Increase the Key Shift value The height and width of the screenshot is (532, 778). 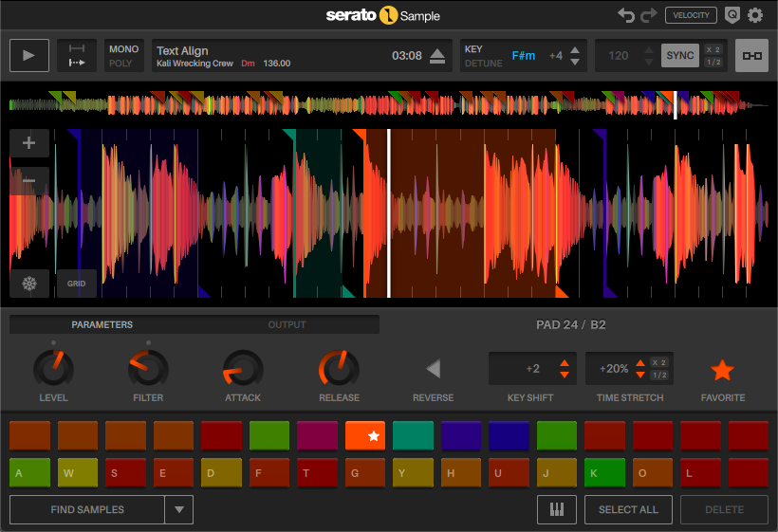point(565,363)
